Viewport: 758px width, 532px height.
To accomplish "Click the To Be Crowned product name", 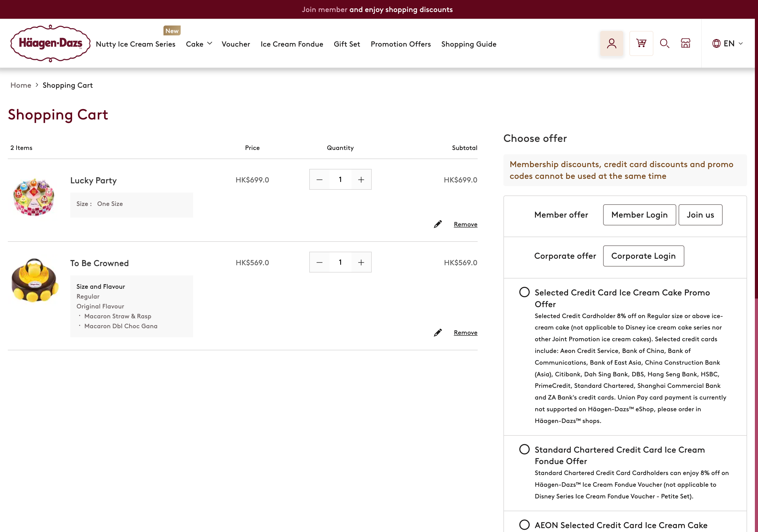I will [x=99, y=263].
